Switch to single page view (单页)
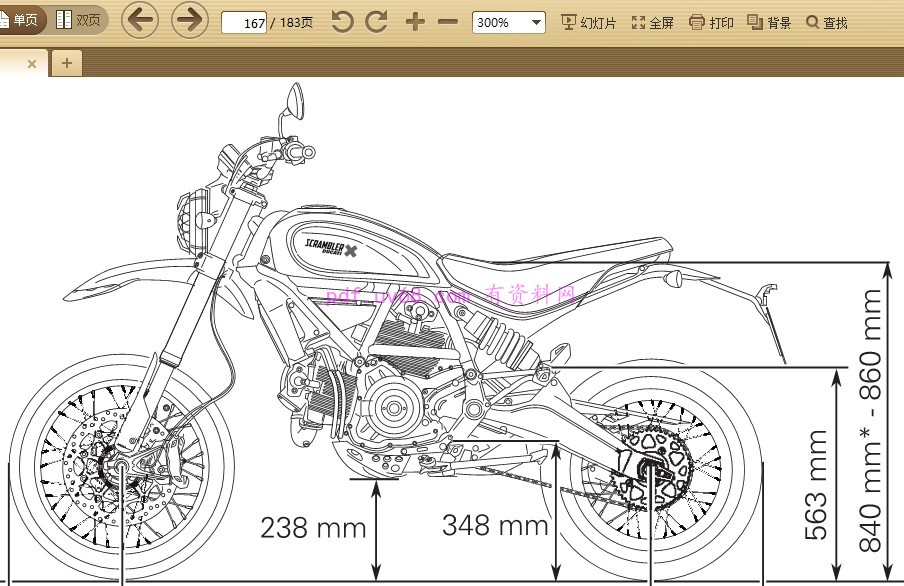904x586 pixels. coord(20,20)
